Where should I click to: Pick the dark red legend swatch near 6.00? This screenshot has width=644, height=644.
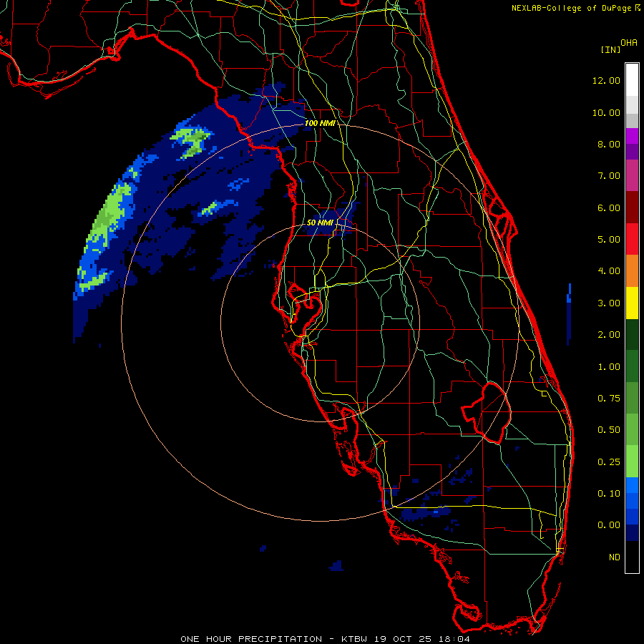pyautogui.click(x=632, y=207)
